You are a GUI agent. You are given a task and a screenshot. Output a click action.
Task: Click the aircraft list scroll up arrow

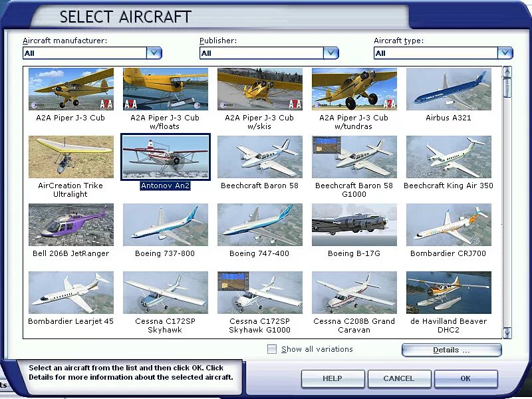coord(507,72)
